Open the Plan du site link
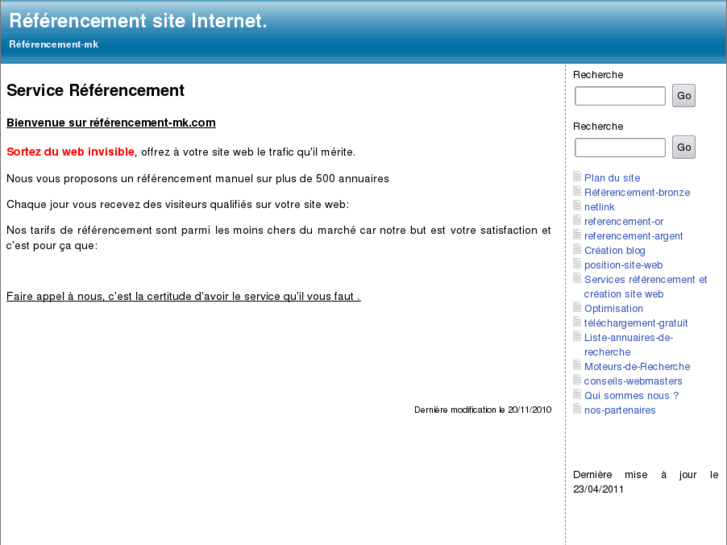This screenshot has width=727, height=545. (612, 178)
